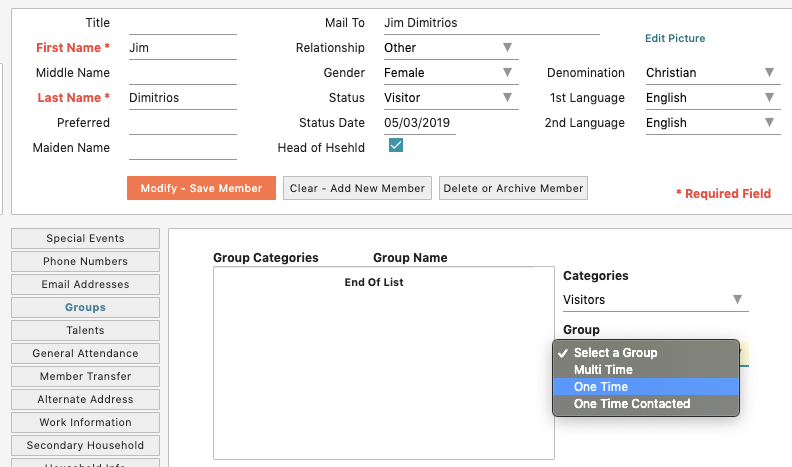The width and height of the screenshot is (792, 467).
Task: Open the Member Transfer section
Action: (85, 376)
